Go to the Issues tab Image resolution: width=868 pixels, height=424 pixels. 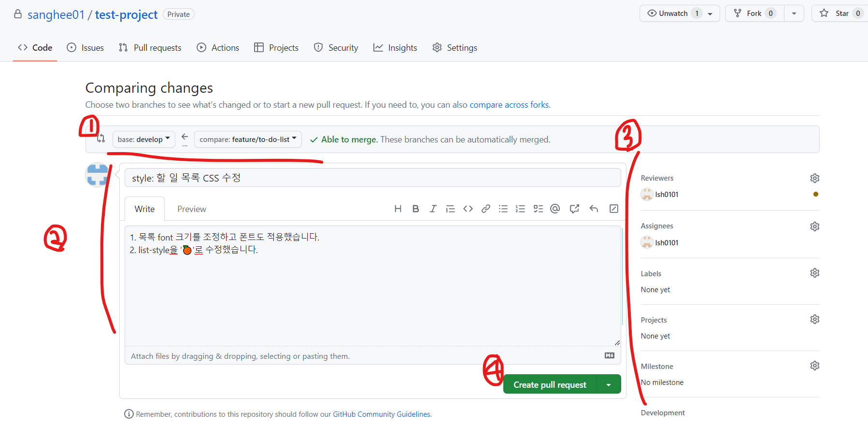(x=85, y=47)
